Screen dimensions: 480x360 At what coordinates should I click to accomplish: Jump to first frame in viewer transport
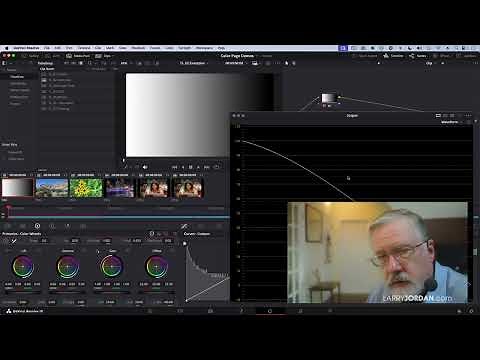[175, 167]
